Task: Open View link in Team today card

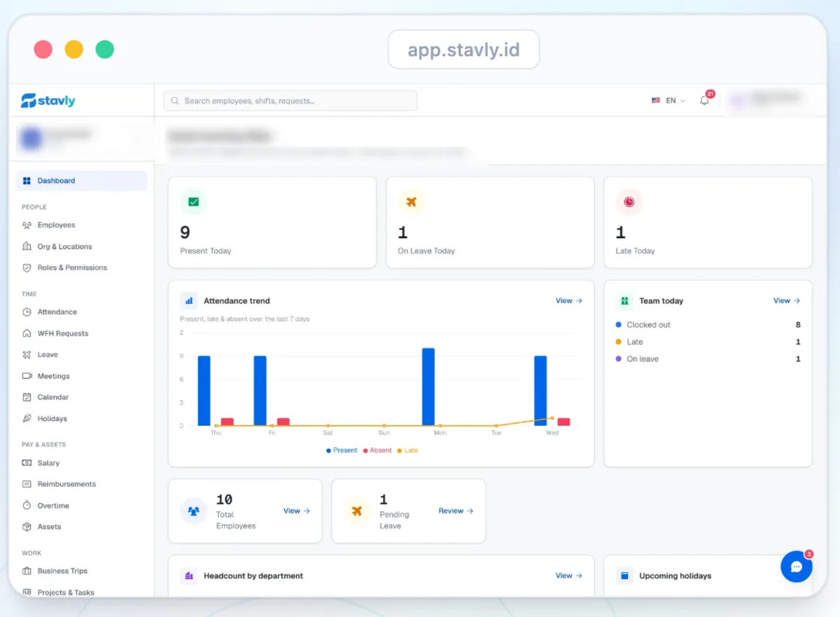Action: pos(786,300)
